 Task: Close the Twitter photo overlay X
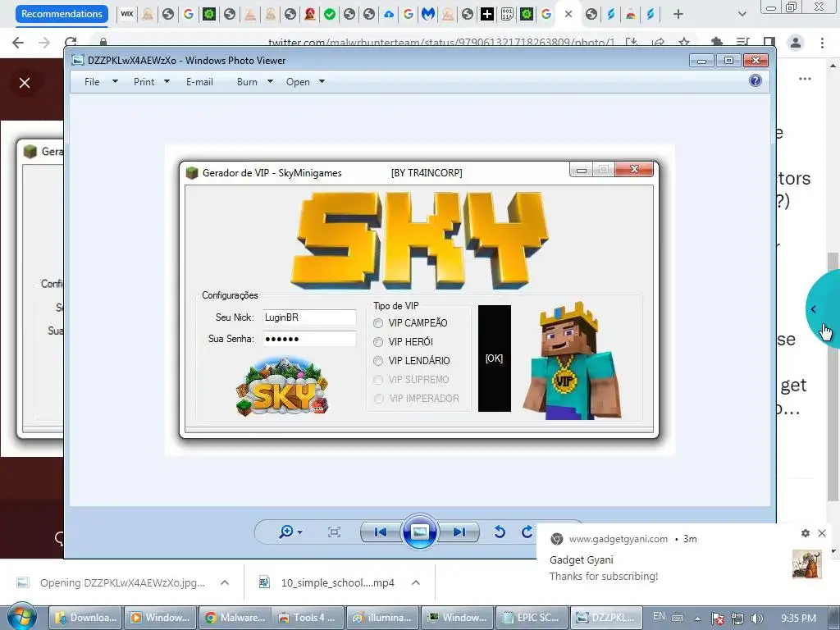coord(25,83)
